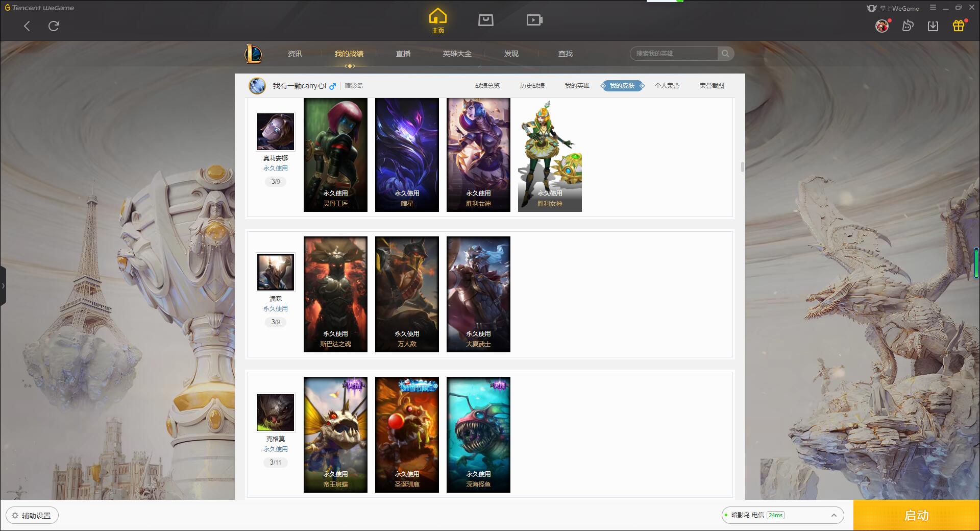Refresh the page with reload icon

pos(54,26)
